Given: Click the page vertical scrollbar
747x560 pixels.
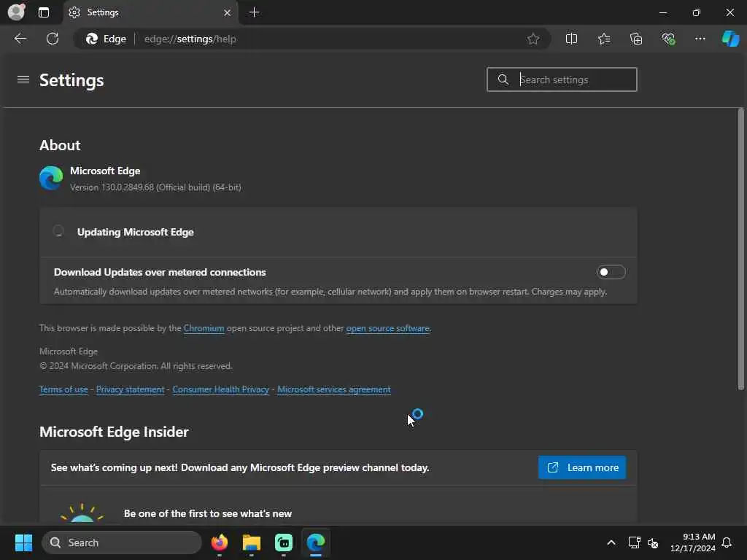Looking at the screenshot, I should point(741,249).
